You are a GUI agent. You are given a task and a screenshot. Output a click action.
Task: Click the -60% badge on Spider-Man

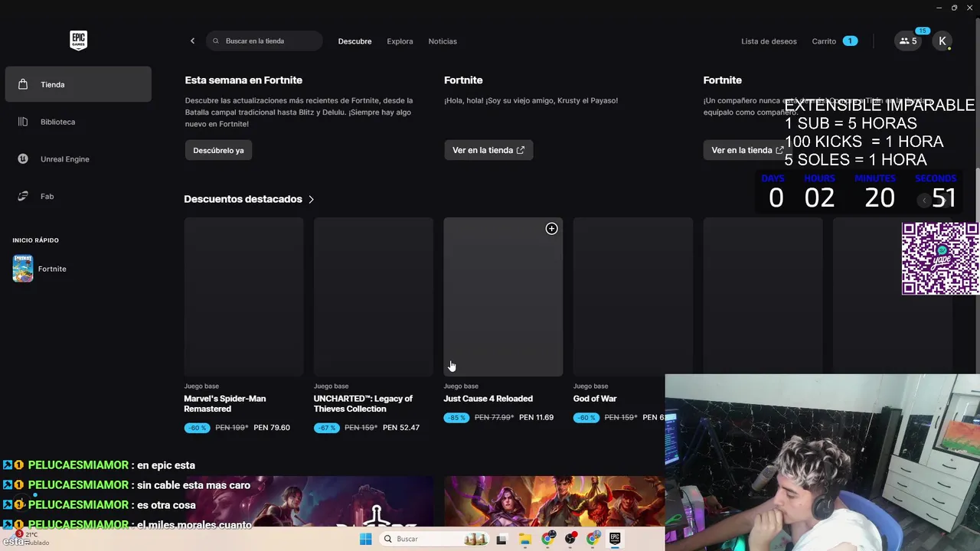click(197, 428)
